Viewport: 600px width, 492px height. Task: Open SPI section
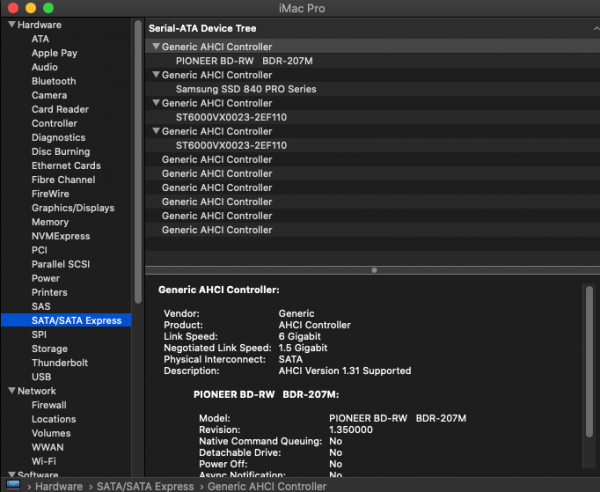39,335
